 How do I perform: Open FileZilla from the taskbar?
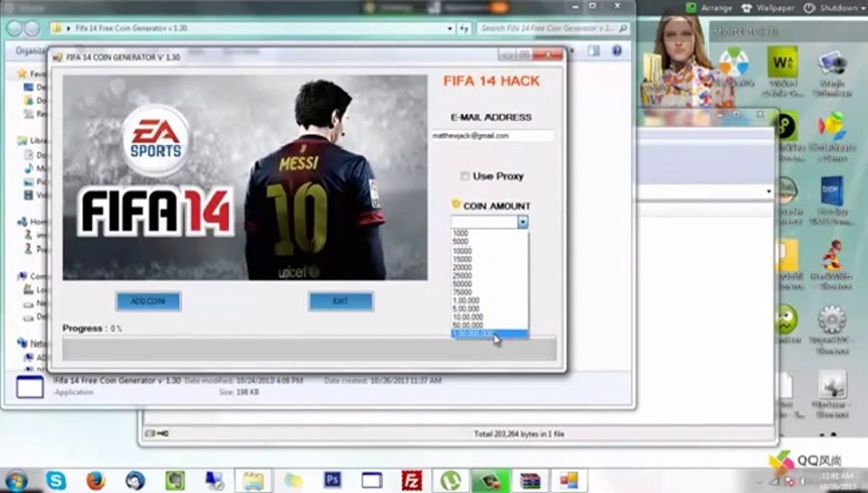(411, 480)
